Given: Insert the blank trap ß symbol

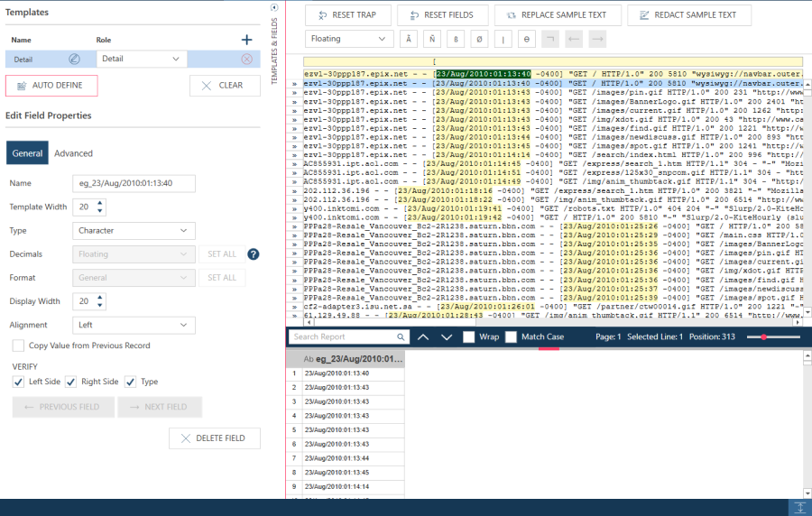Looking at the screenshot, I should [x=456, y=39].
